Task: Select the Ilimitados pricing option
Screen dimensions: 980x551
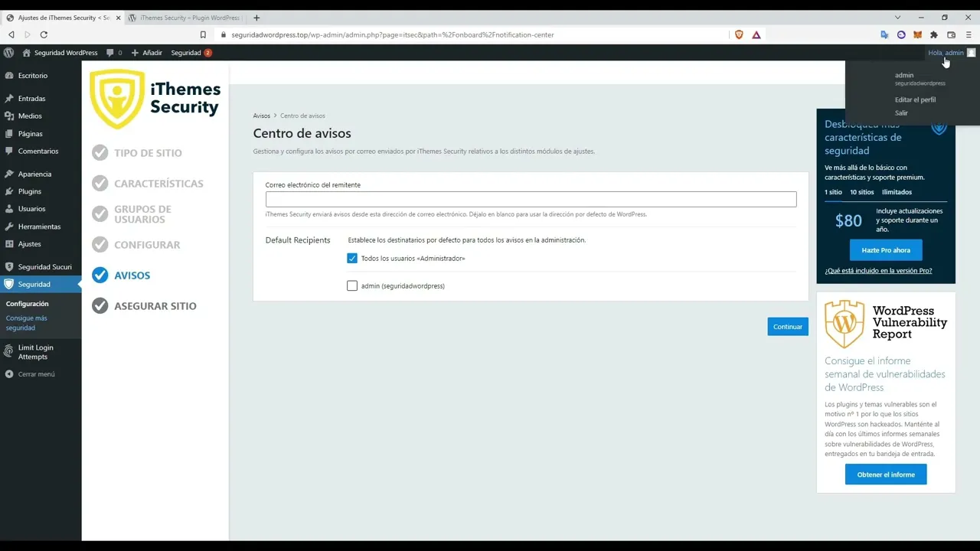Action: pos(897,192)
